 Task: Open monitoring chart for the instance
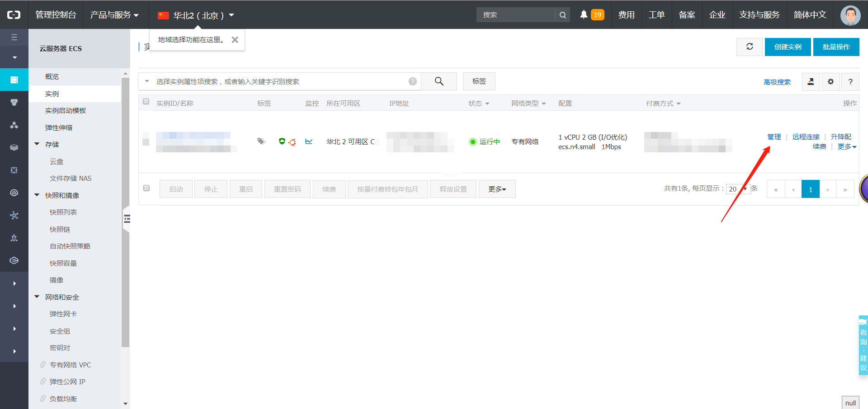[x=309, y=141]
